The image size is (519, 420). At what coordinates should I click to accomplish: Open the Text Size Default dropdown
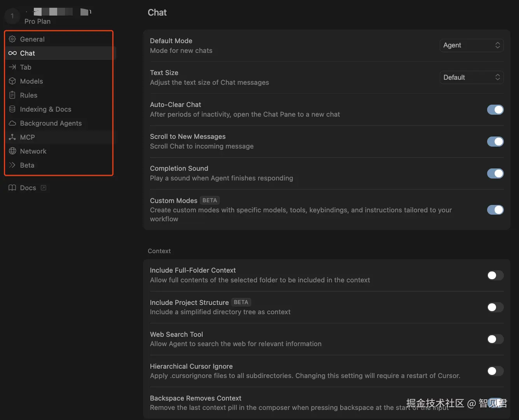click(x=471, y=77)
